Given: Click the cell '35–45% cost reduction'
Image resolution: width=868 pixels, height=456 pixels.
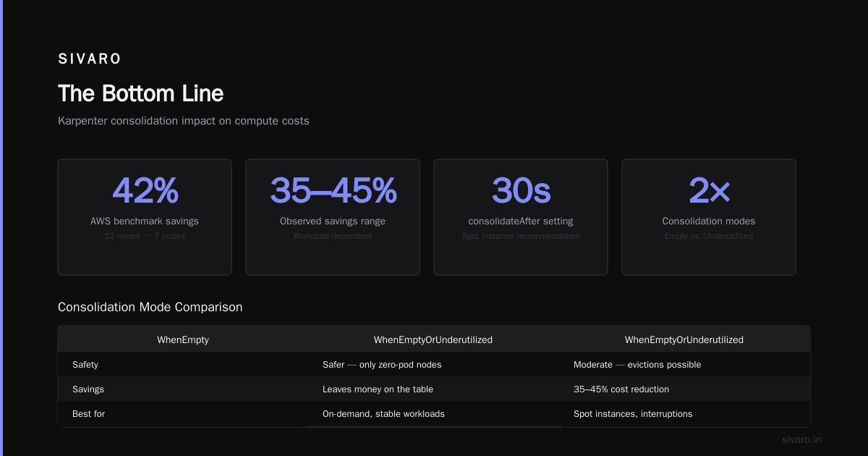Looking at the screenshot, I should [x=621, y=389].
